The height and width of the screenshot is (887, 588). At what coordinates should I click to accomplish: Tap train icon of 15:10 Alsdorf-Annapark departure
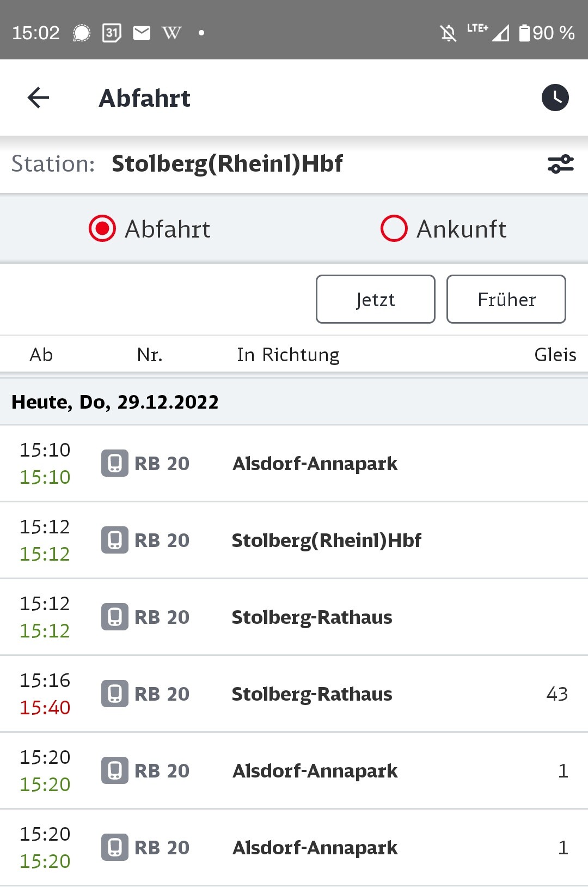(115, 463)
